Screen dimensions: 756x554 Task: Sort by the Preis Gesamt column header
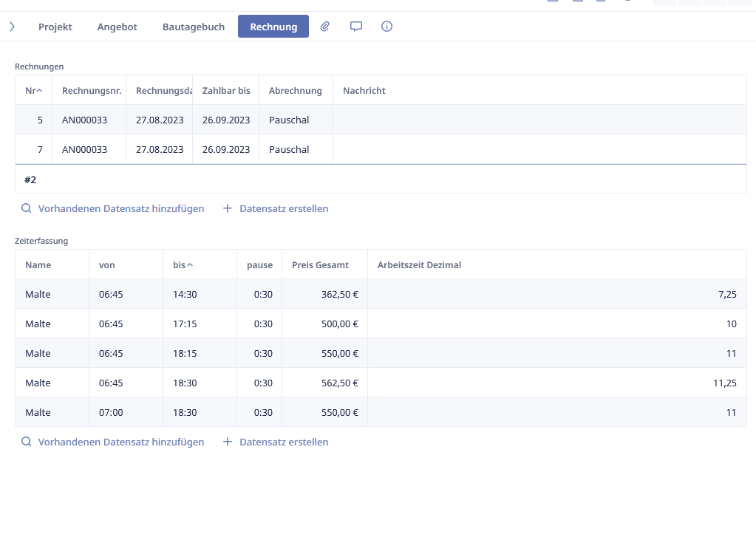coord(320,264)
